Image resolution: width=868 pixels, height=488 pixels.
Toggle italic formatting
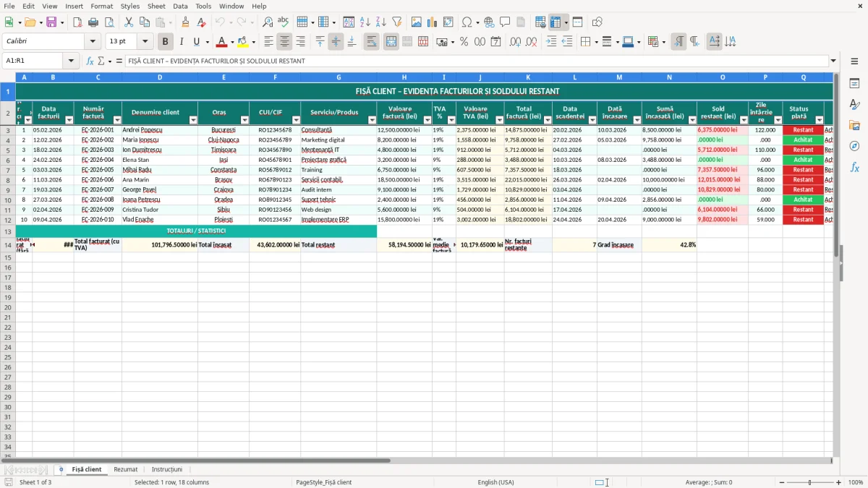tap(181, 42)
